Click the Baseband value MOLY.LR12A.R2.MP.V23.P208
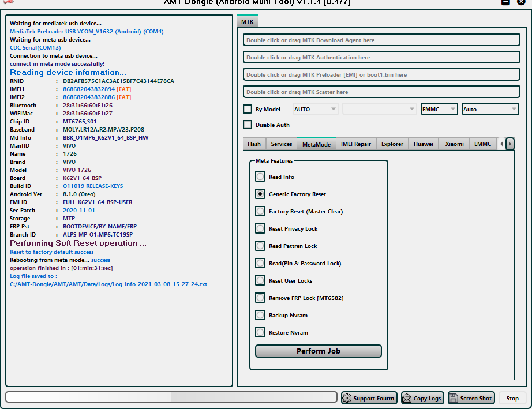The image size is (532, 409). pos(103,130)
